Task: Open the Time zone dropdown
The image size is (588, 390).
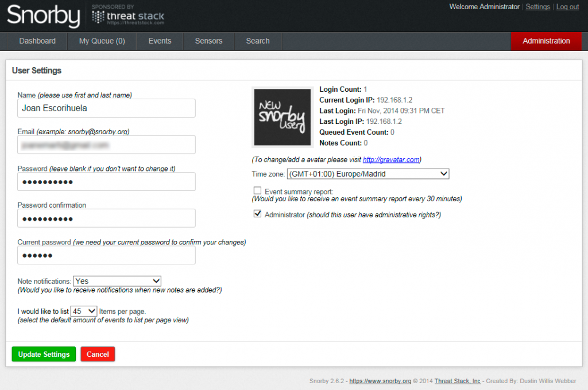Action: pos(368,174)
